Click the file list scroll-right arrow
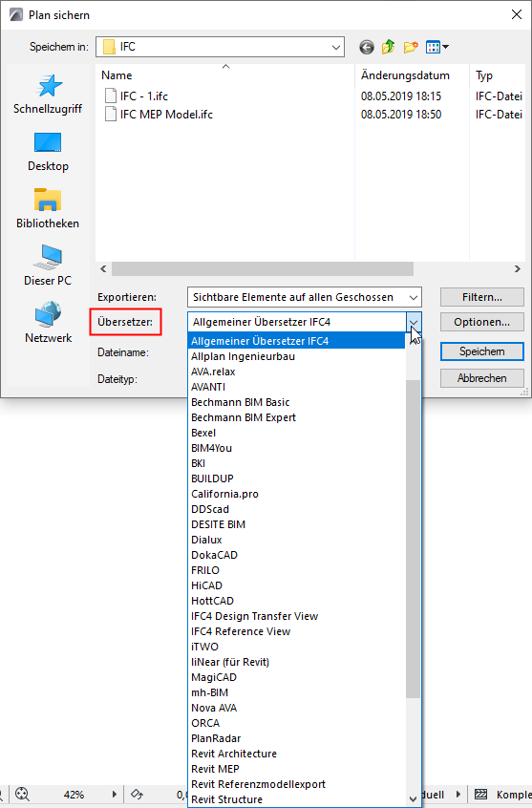The image size is (532, 808). coord(518,269)
